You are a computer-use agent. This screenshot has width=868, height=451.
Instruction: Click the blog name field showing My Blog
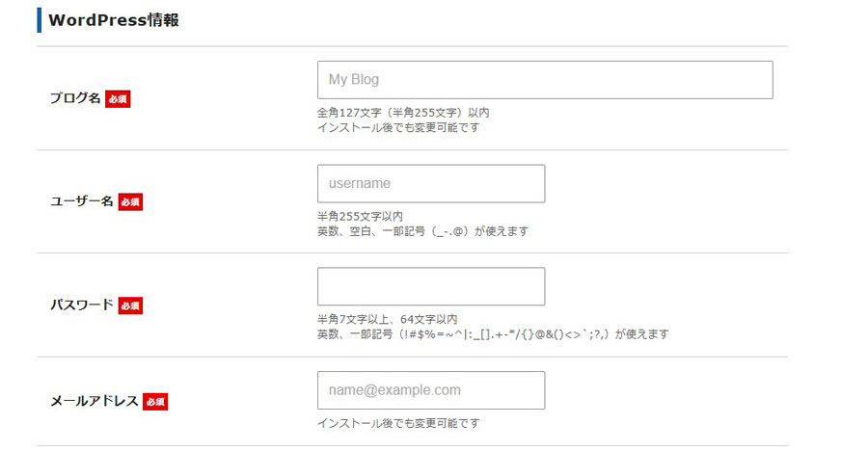545,80
